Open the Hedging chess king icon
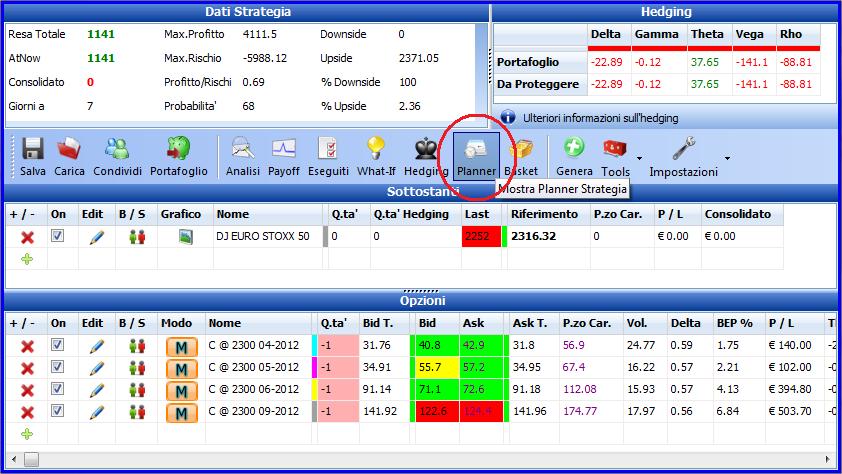Image resolution: width=842 pixels, height=474 pixels. (426, 149)
